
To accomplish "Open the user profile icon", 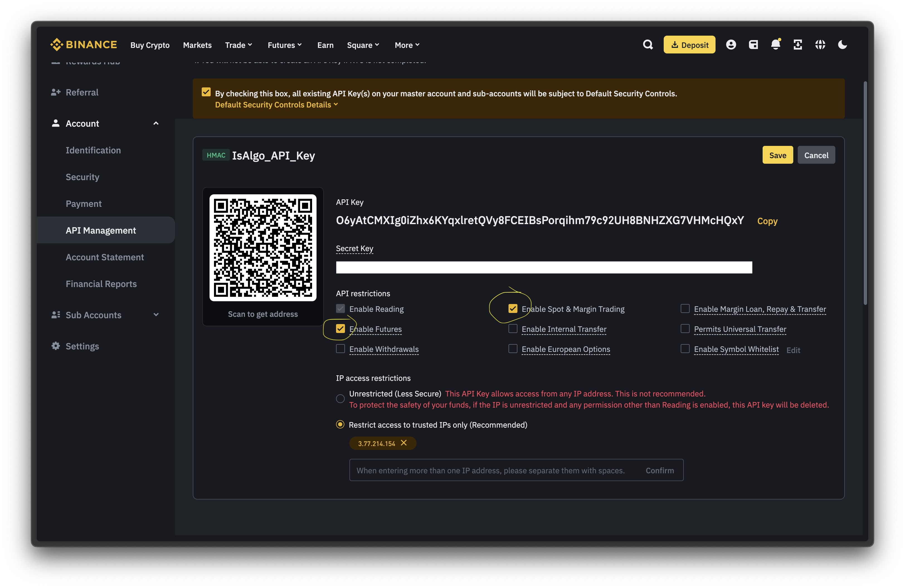I will [x=731, y=45].
